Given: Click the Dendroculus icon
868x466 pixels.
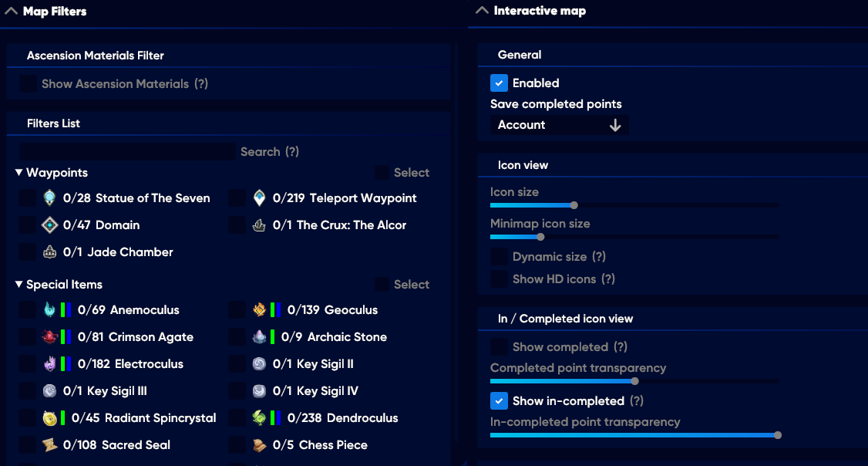Looking at the screenshot, I should pos(257,417).
